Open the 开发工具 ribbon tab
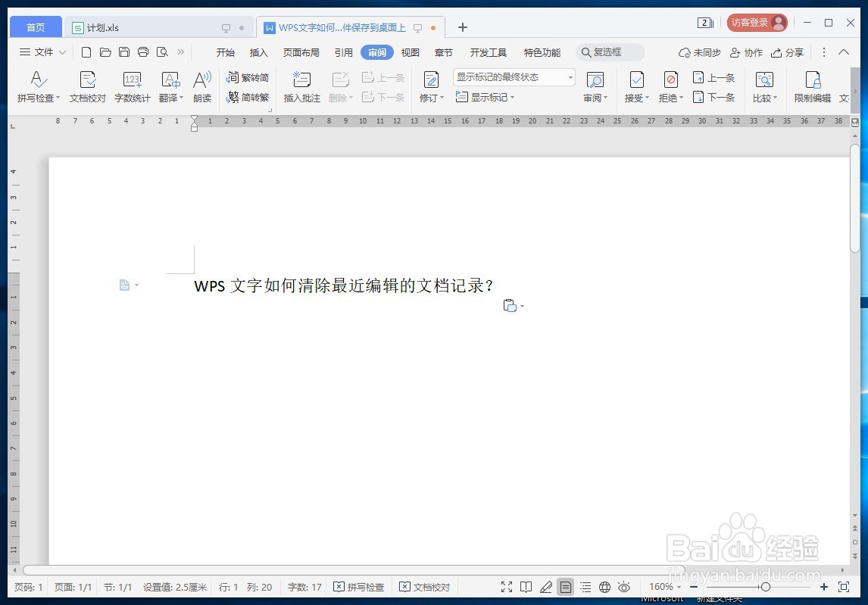 pyautogui.click(x=489, y=52)
